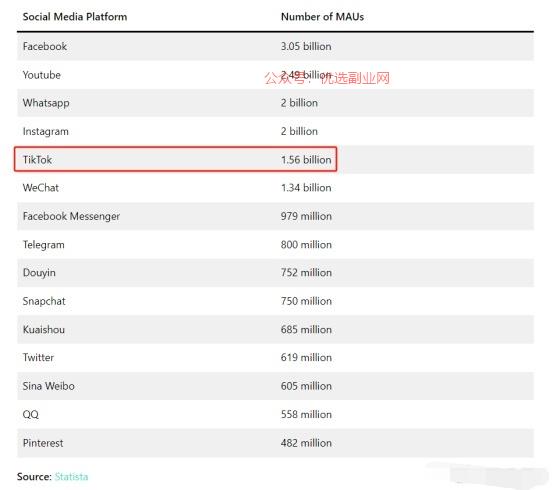Select the 'Instagram' row name
Screen dimensions: 553x490
tap(46, 132)
